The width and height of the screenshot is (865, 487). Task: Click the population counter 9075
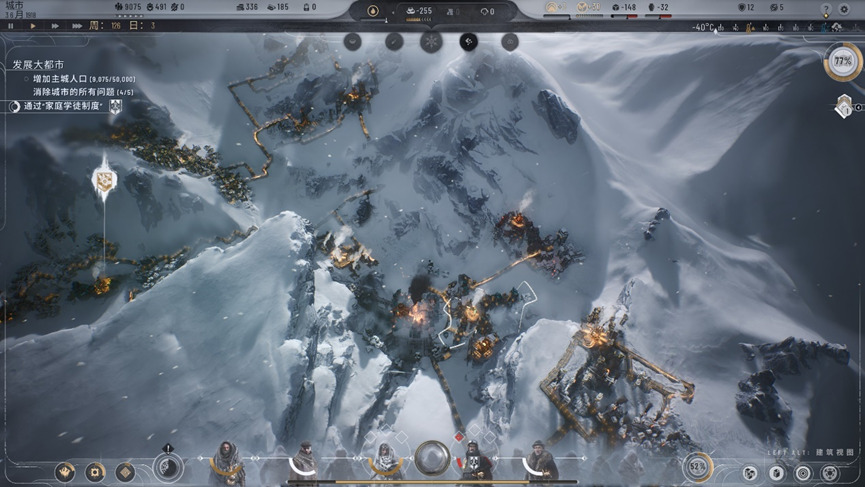click(128, 7)
